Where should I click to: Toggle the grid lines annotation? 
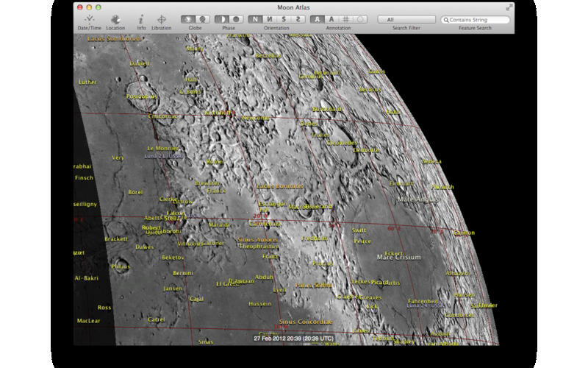345,19
